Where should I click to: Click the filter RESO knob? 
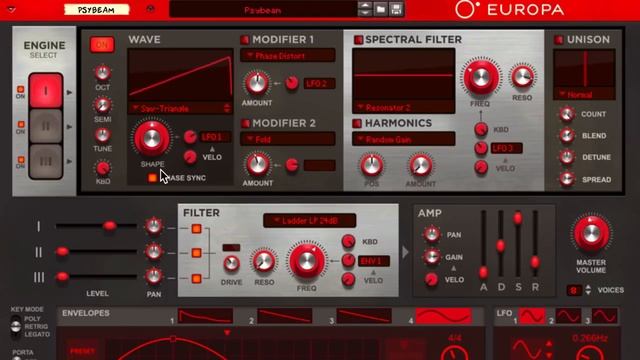(x=264, y=261)
